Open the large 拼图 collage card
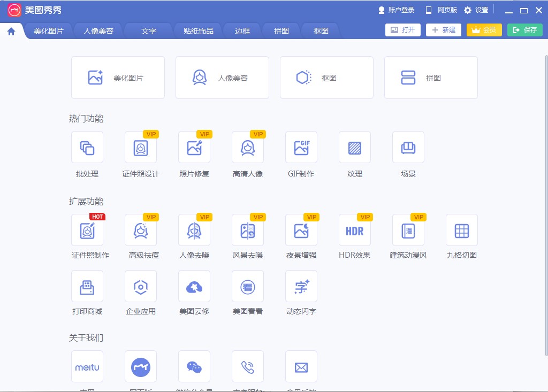Viewport: 548px width, 392px height. pyautogui.click(x=431, y=78)
